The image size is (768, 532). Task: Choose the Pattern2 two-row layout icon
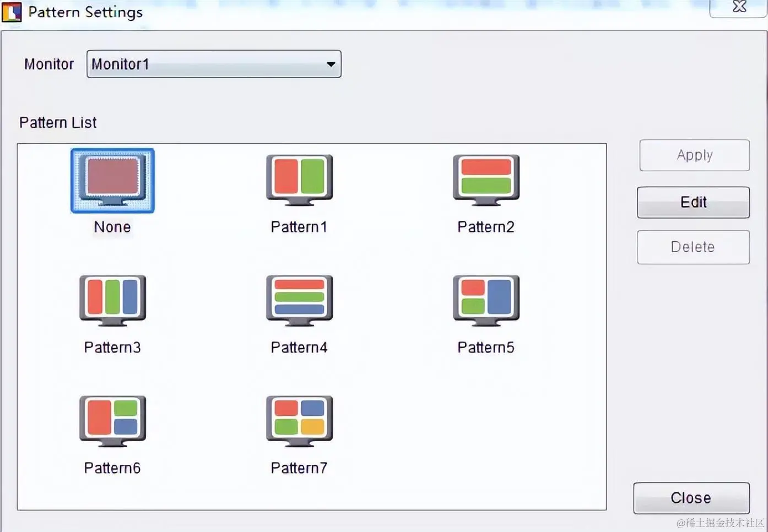pos(486,180)
